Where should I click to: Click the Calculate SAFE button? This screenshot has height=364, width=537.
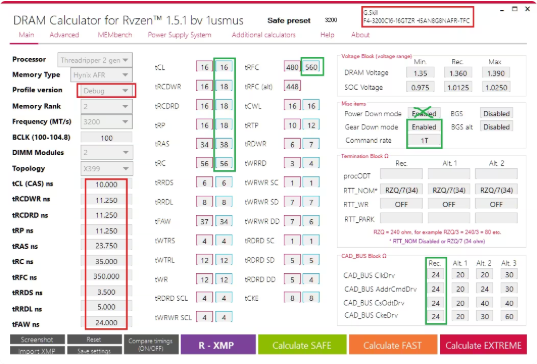301,345
